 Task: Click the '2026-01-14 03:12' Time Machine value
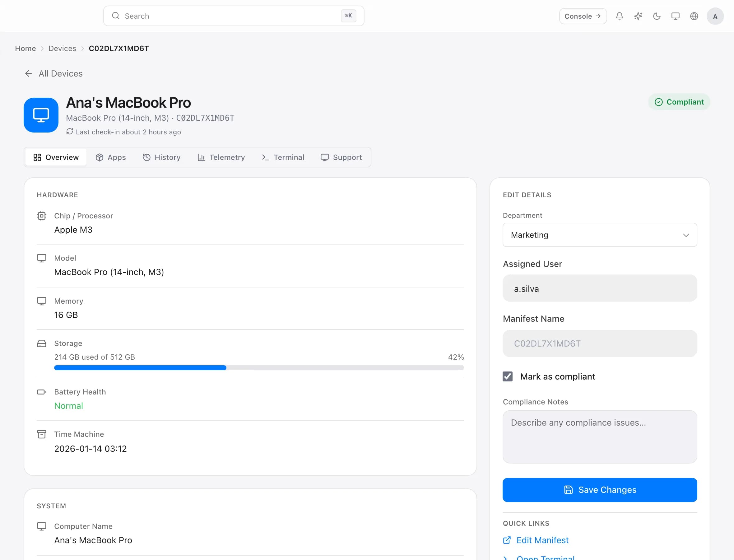click(x=91, y=449)
